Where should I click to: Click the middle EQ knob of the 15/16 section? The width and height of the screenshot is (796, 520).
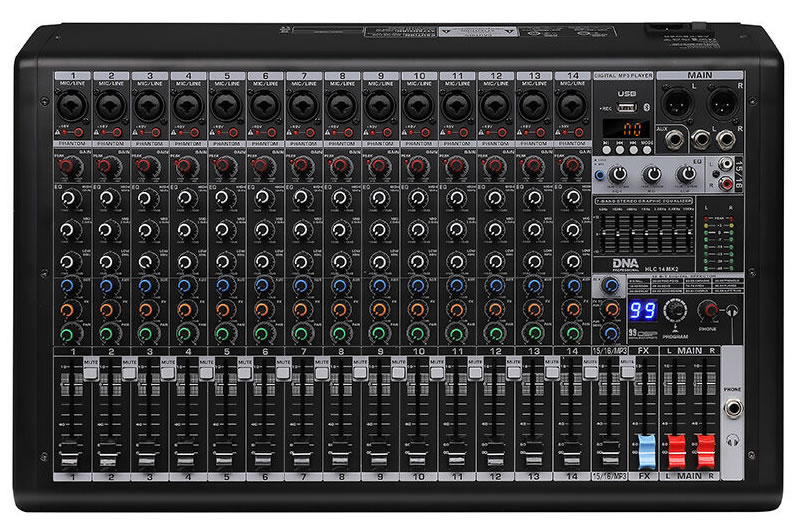(x=652, y=175)
